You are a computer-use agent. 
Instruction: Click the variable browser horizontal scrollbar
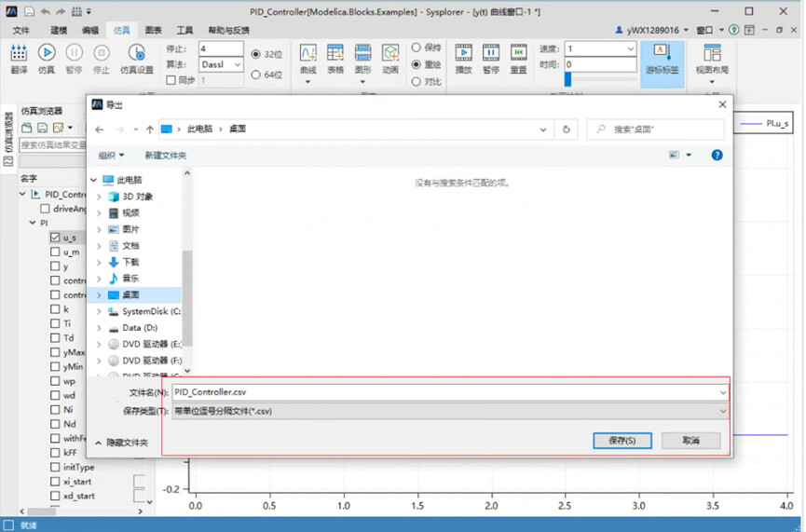pyautogui.click(x=41, y=512)
